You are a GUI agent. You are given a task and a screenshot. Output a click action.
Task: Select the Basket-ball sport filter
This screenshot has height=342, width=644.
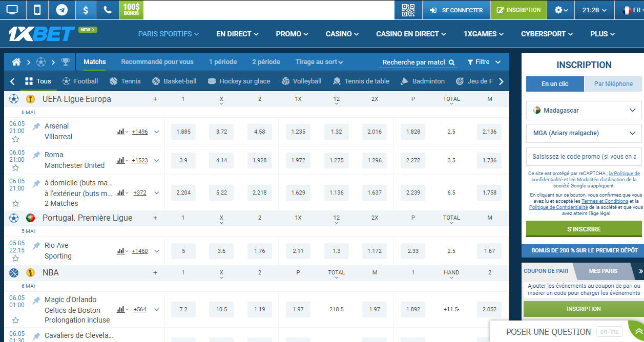tap(174, 81)
